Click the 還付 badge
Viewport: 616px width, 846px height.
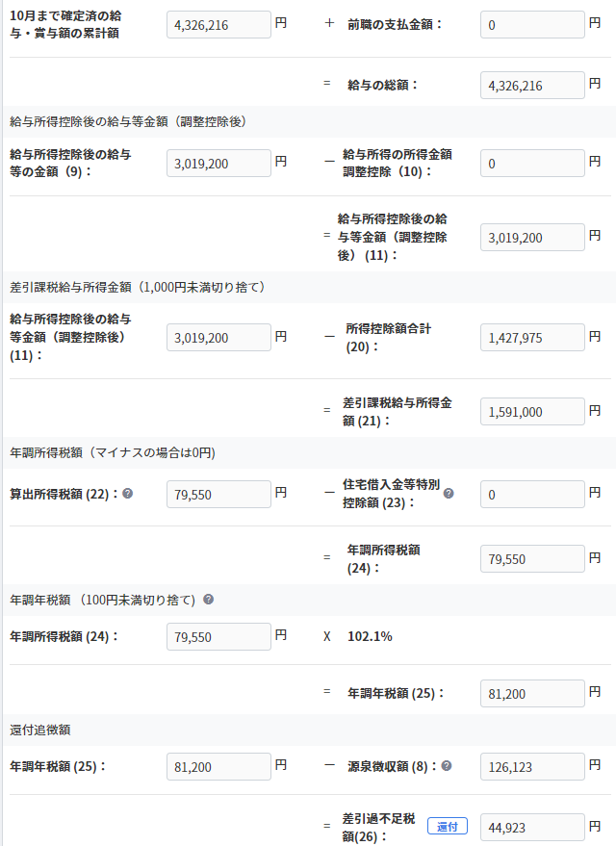point(448,826)
